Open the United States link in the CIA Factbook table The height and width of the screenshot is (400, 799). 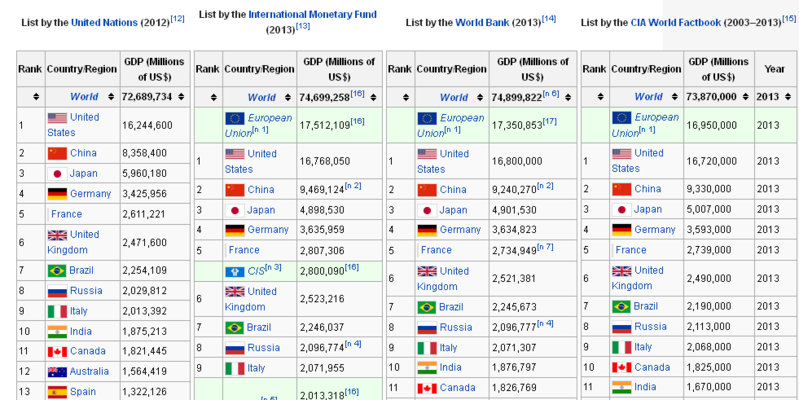tap(637, 161)
